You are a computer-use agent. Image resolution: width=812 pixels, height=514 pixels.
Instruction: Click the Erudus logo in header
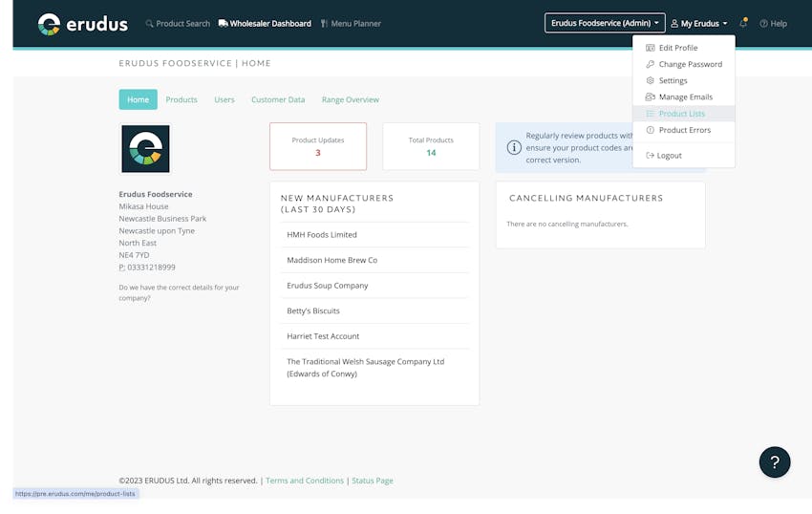coord(83,24)
